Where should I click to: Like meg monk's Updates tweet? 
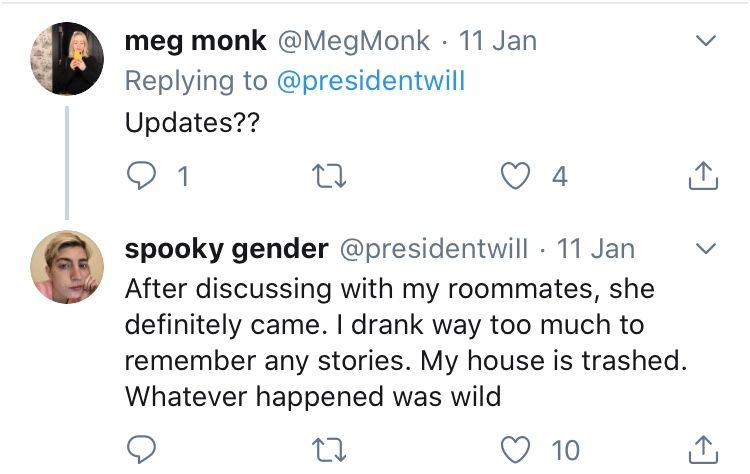(x=515, y=176)
